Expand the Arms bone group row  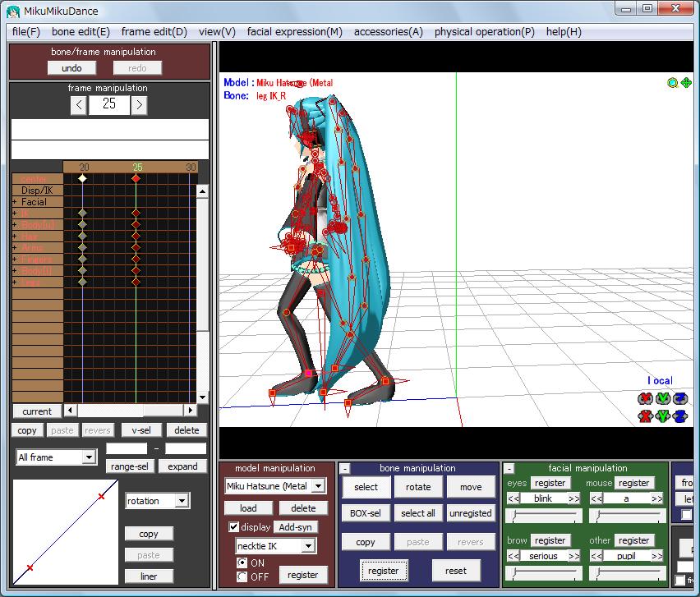tap(15, 248)
